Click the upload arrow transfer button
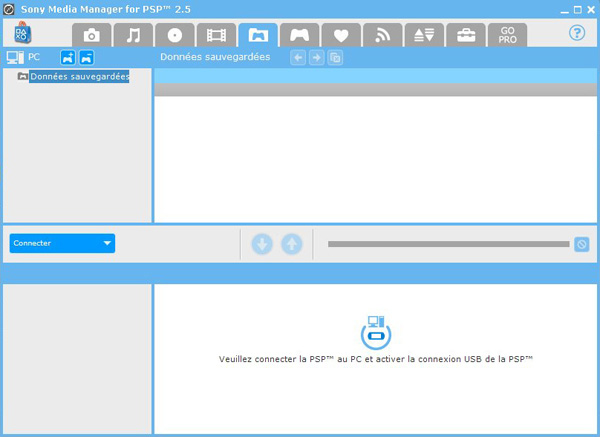The image size is (600, 437). (292, 244)
